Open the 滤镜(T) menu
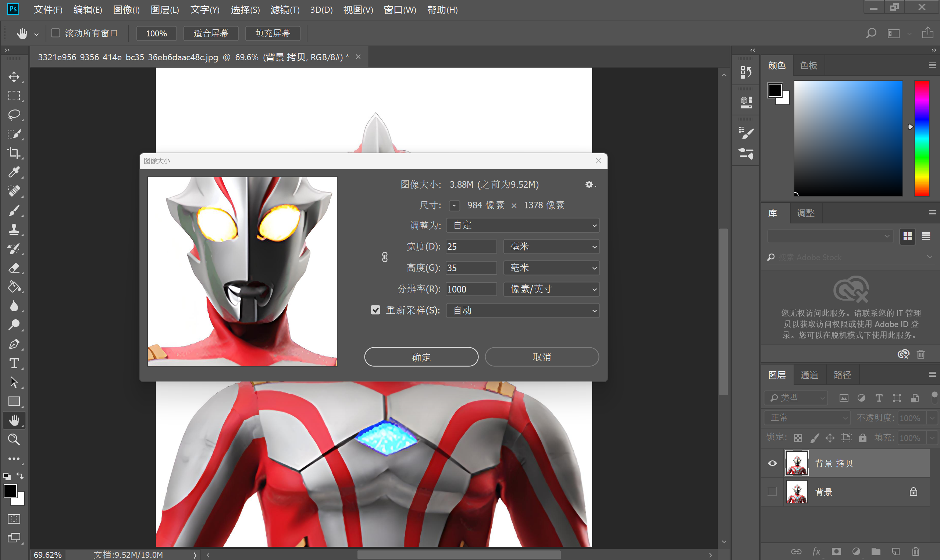 285,10
